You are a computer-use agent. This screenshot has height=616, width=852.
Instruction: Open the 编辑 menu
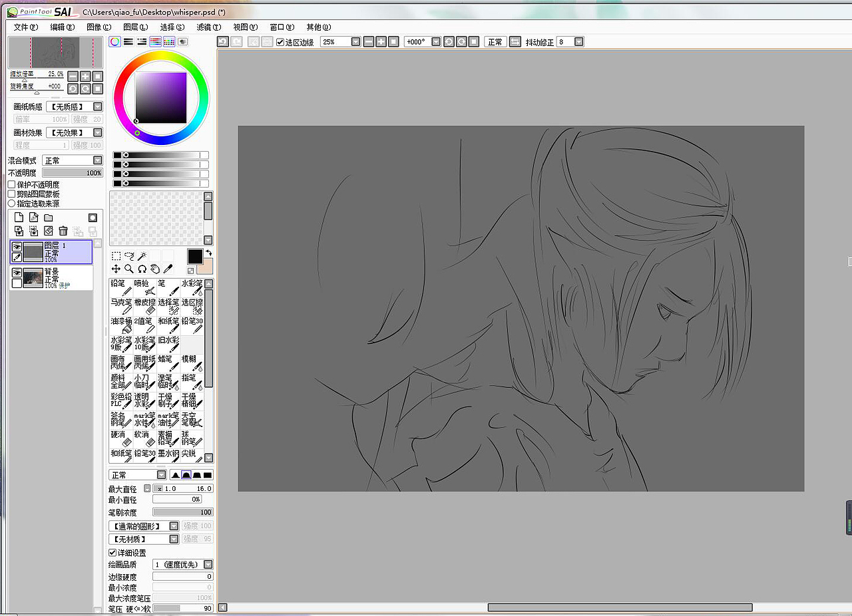coord(62,27)
